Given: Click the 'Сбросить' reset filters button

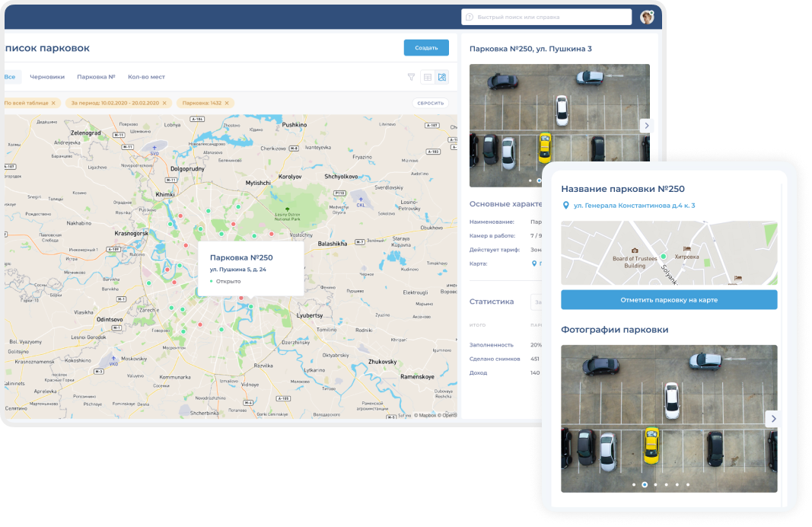Looking at the screenshot, I should click(430, 103).
